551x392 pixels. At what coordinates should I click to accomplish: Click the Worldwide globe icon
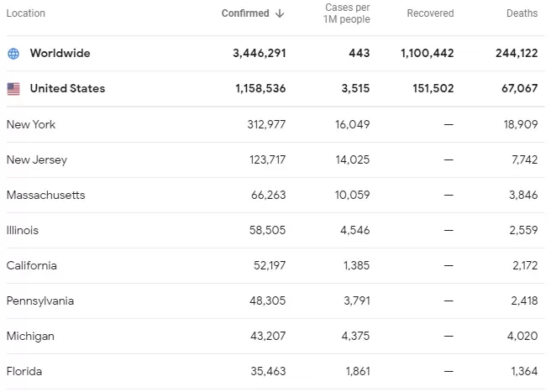pyautogui.click(x=13, y=54)
